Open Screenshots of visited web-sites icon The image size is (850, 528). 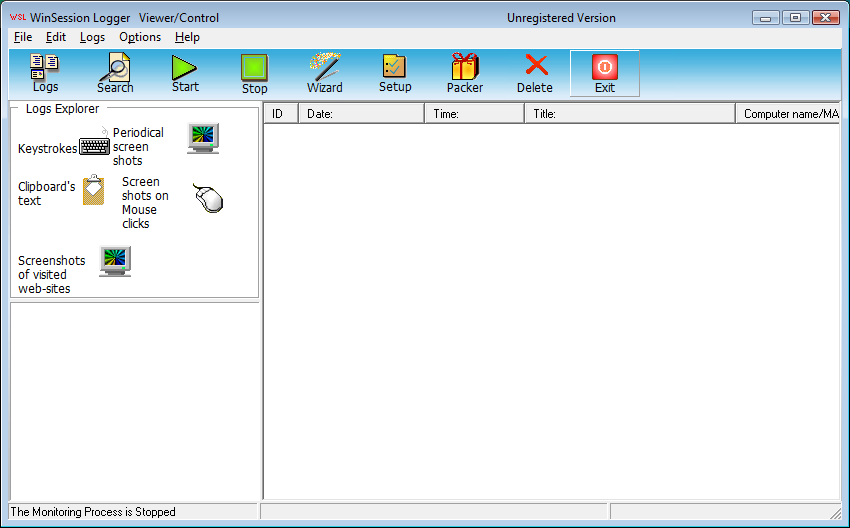[115, 262]
